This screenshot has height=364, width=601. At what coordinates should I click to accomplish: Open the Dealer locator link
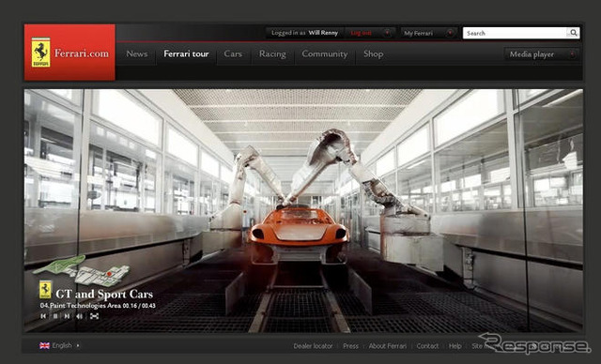pos(313,346)
